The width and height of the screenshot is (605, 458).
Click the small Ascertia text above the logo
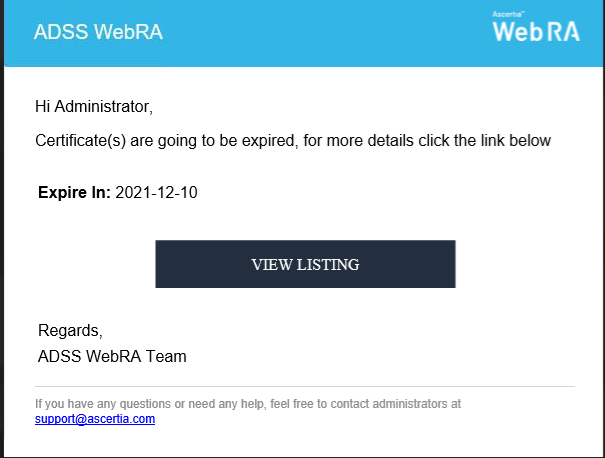[x=508, y=15]
